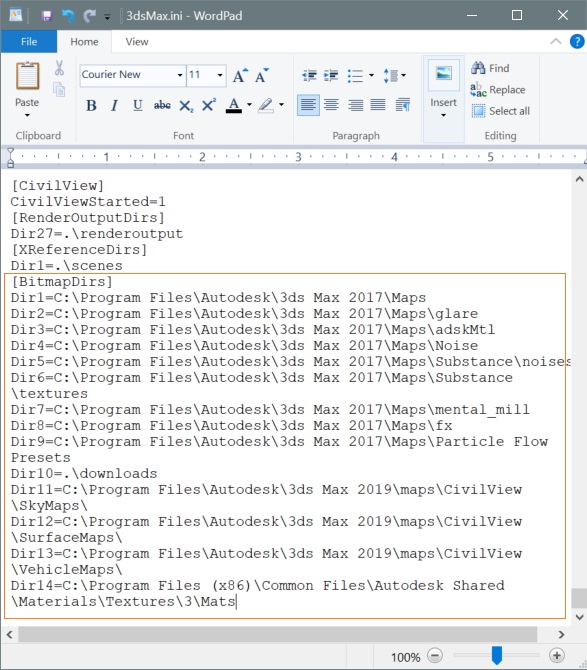Open the Quick Access Toolbar customize arrow

coord(107,17)
